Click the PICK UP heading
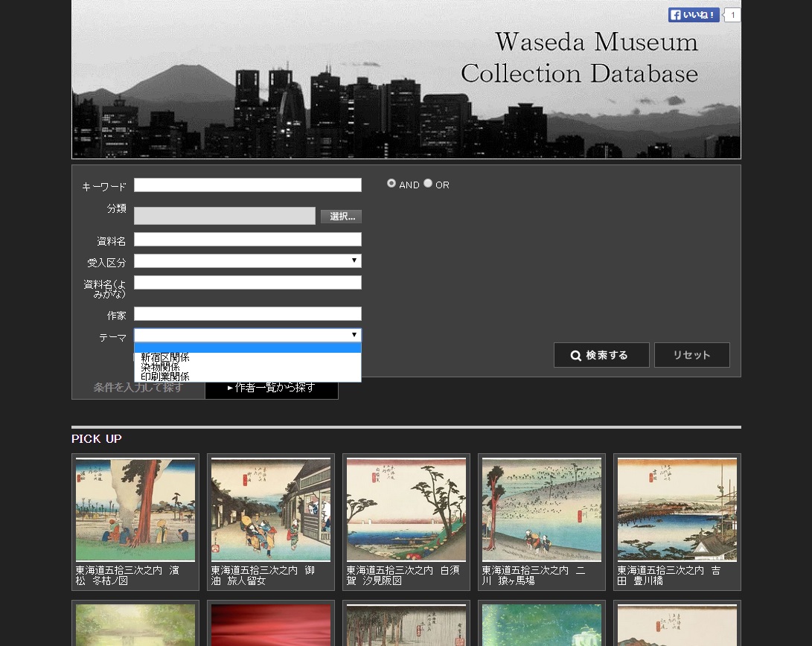This screenshot has width=812, height=646. tap(97, 439)
